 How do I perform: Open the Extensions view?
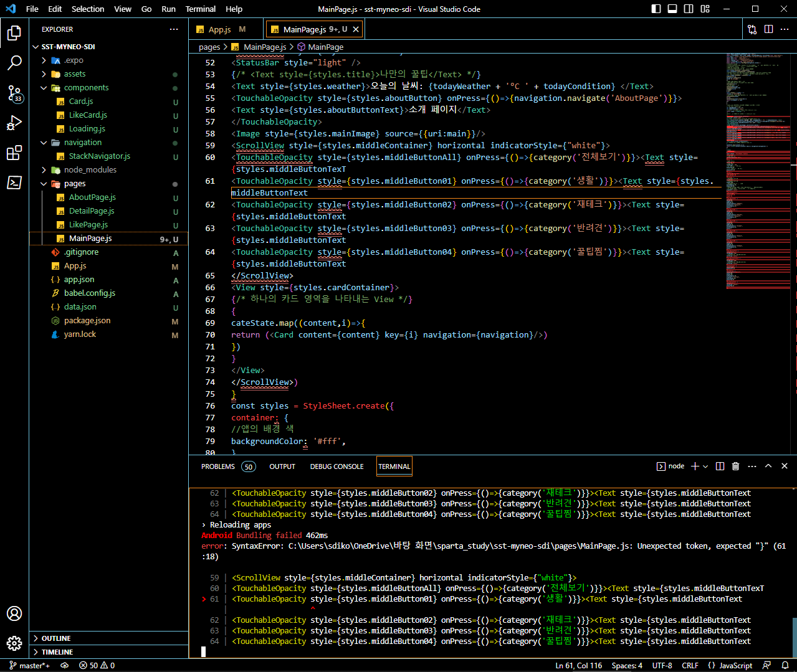[x=14, y=153]
